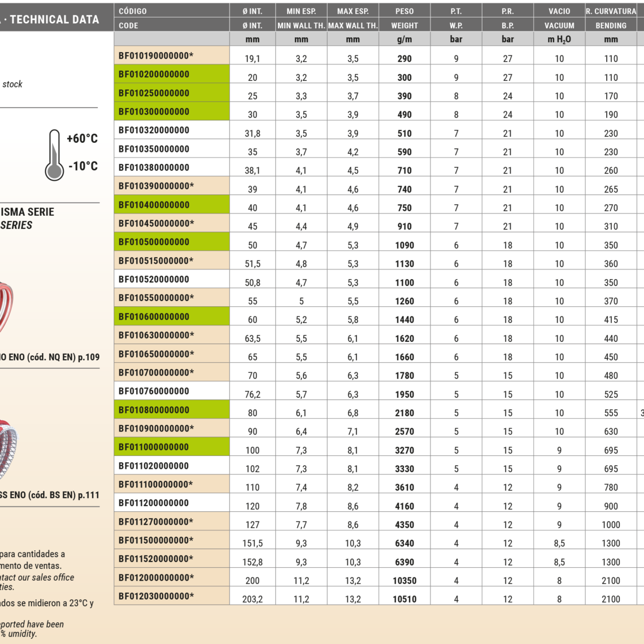Click the m H₂O unit cell
This screenshot has width=644, height=644.
click(x=559, y=40)
